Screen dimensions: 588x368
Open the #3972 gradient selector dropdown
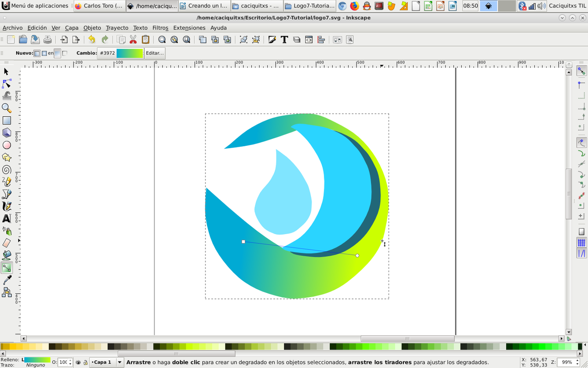120,53
